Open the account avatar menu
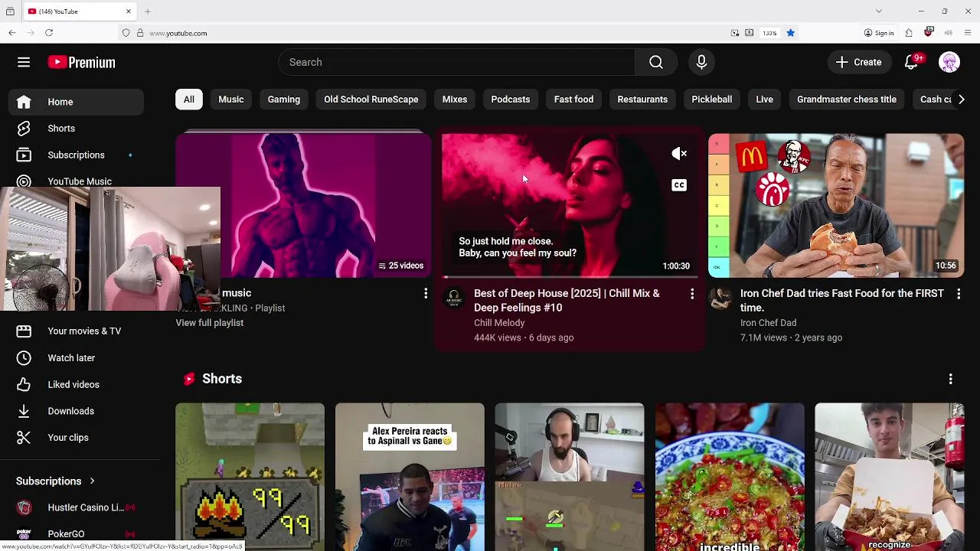The image size is (980, 551). coord(949,62)
